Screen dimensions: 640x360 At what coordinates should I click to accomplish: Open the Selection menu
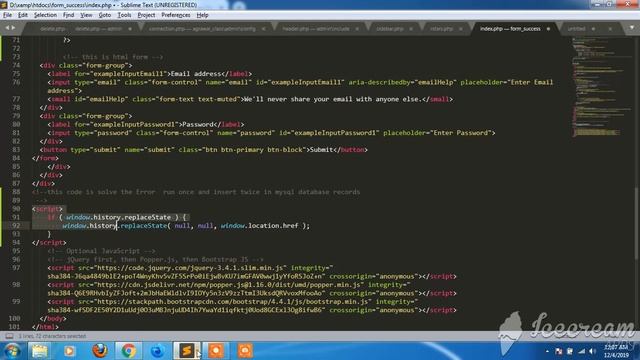point(45,15)
